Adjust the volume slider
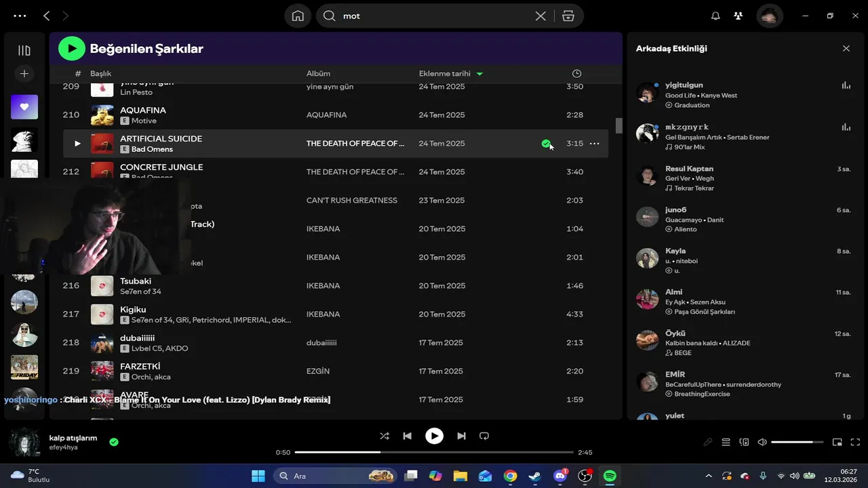This screenshot has width=868, height=488. [797, 442]
